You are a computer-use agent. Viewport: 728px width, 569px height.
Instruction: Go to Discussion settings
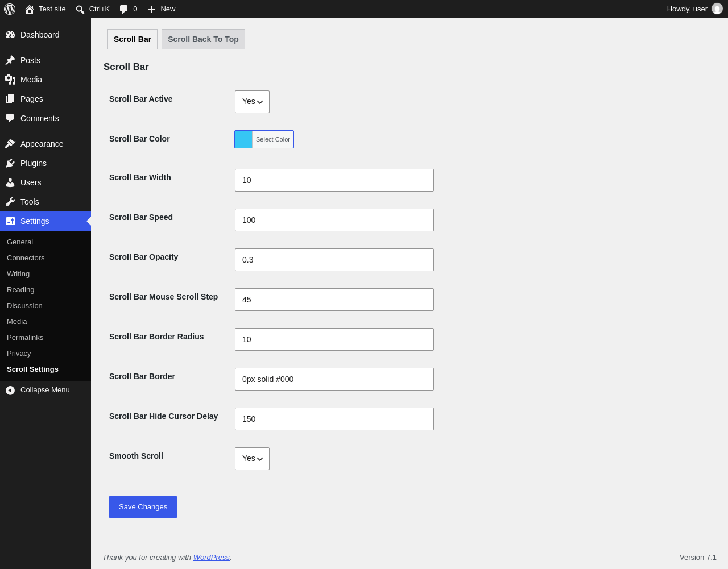(24, 306)
